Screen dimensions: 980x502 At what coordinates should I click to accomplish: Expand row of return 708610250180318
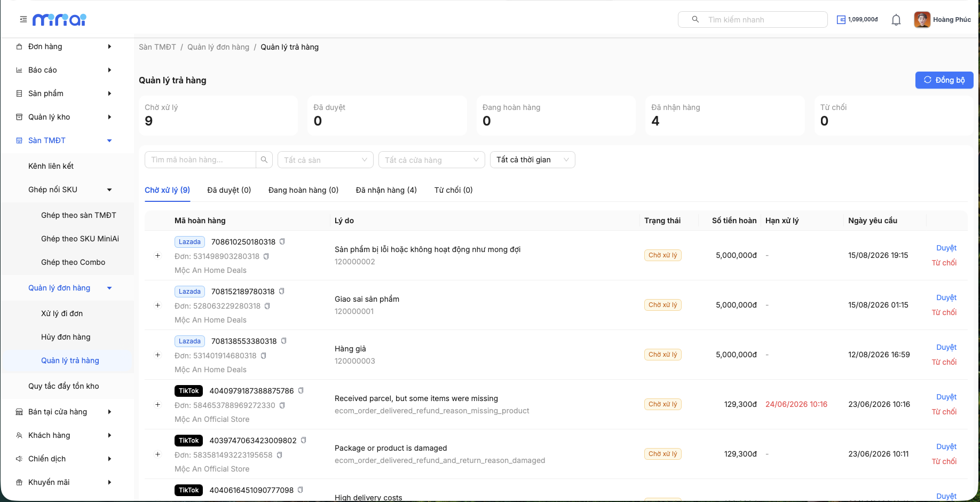point(157,255)
